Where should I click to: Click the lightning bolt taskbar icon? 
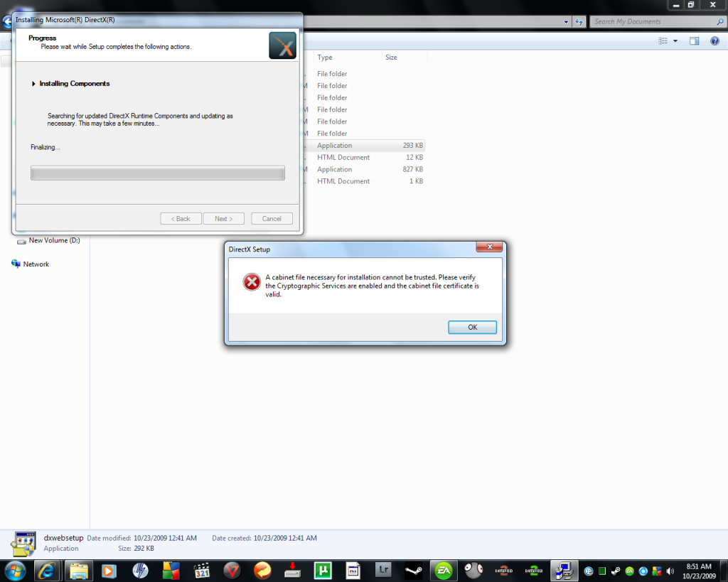pyautogui.click(x=140, y=571)
